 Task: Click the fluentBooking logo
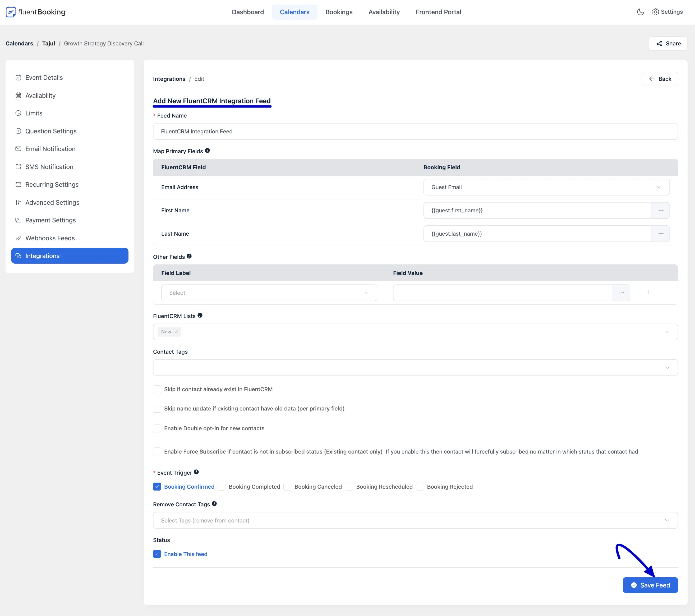pos(35,12)
